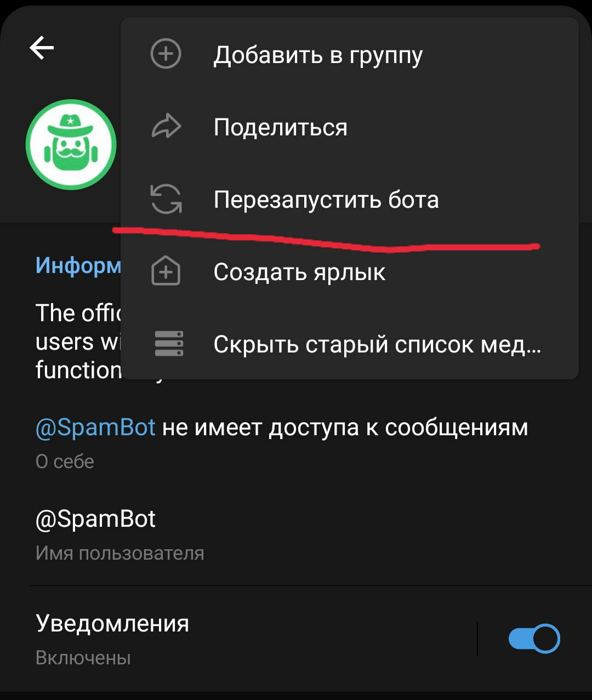Image resolution: width=592 pixels, height=700 pixels.
Task: Select "Скрыть старый список мед…" entry
Action: 350,344
